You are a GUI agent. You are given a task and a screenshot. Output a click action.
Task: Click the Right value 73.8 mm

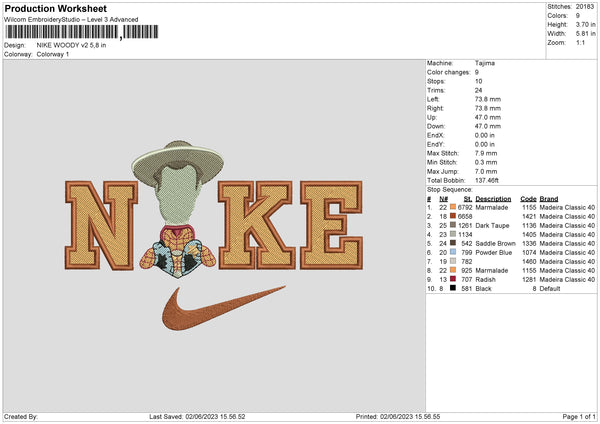tap(488, 108)
